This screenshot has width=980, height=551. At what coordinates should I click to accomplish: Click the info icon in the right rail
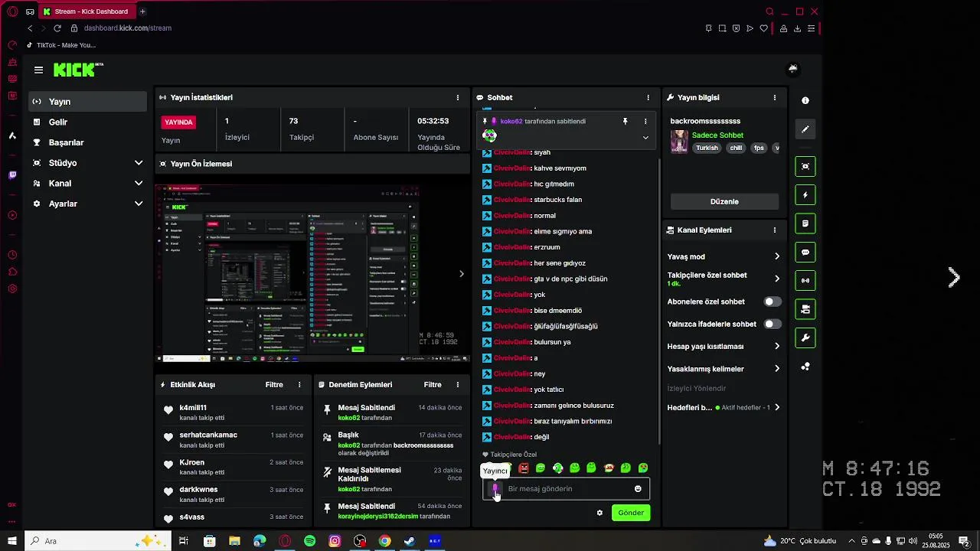pyautogui.click(x=805, y=100)
